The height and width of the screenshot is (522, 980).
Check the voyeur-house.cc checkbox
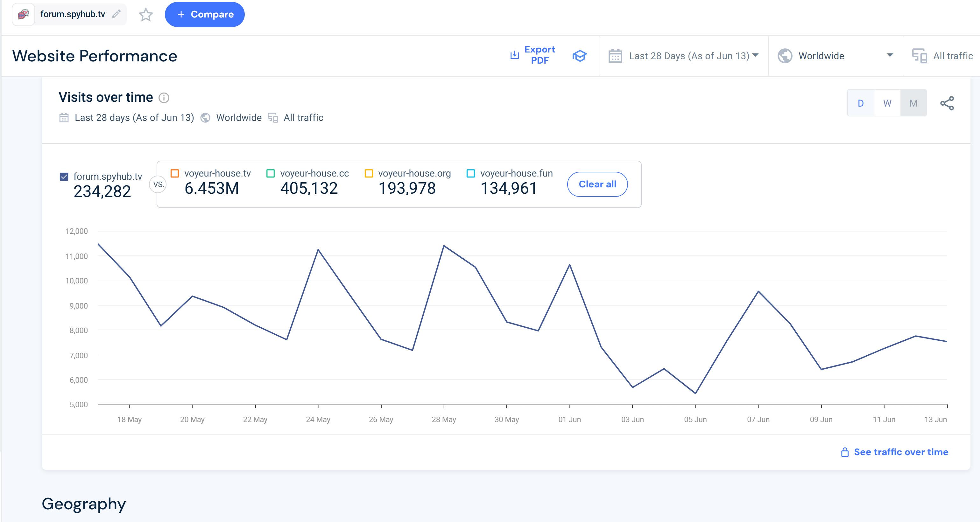coord(271,173)
